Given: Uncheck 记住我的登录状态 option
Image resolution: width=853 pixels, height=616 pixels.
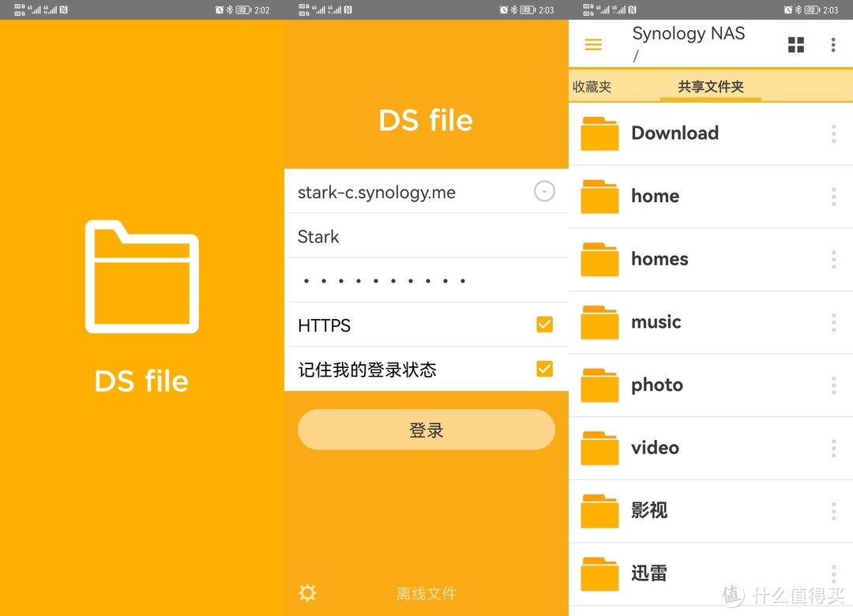Looking at the screenshot, I should pyautogui.click(x=543, y=368).
